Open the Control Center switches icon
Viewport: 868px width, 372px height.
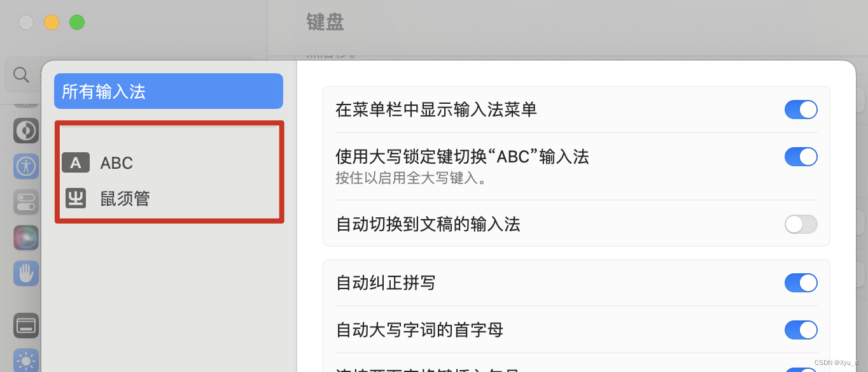click(x=26, y=202)
